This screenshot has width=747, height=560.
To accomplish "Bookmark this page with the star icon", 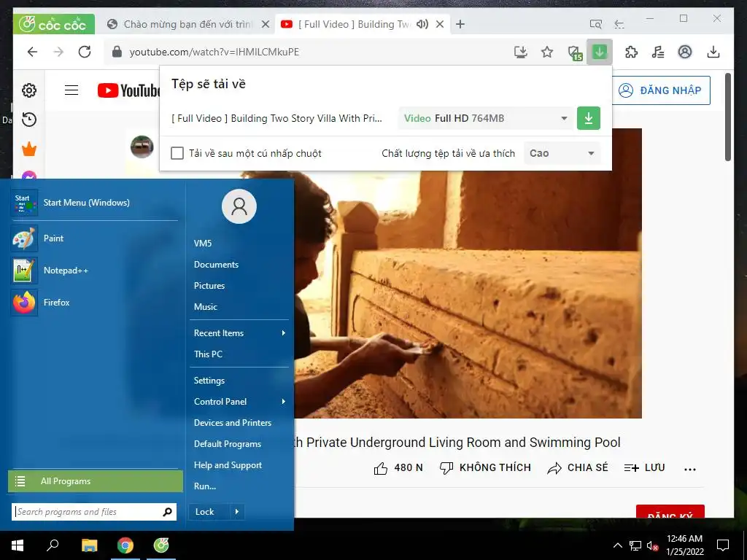I will pyautogui.click(x=547, y=52).
